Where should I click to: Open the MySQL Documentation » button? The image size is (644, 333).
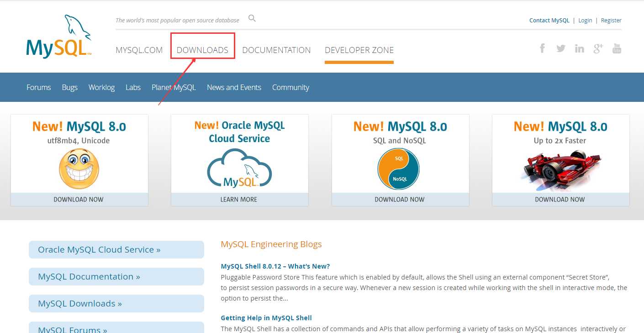116,277
